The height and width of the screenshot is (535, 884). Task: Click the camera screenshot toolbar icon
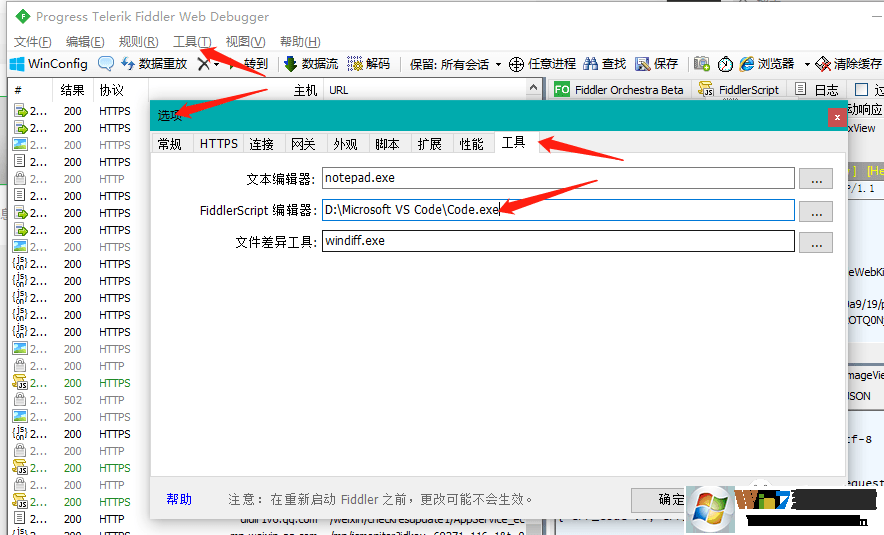pos(701,64)
